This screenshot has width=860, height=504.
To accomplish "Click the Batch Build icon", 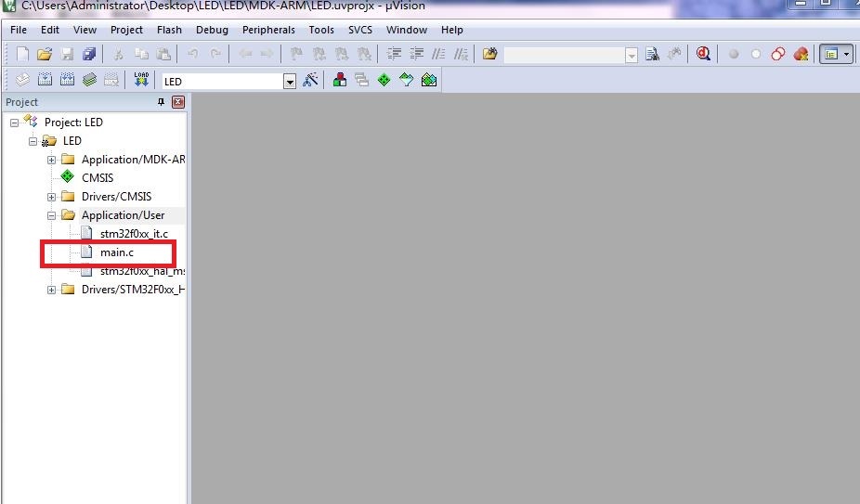I will [89, 80].
